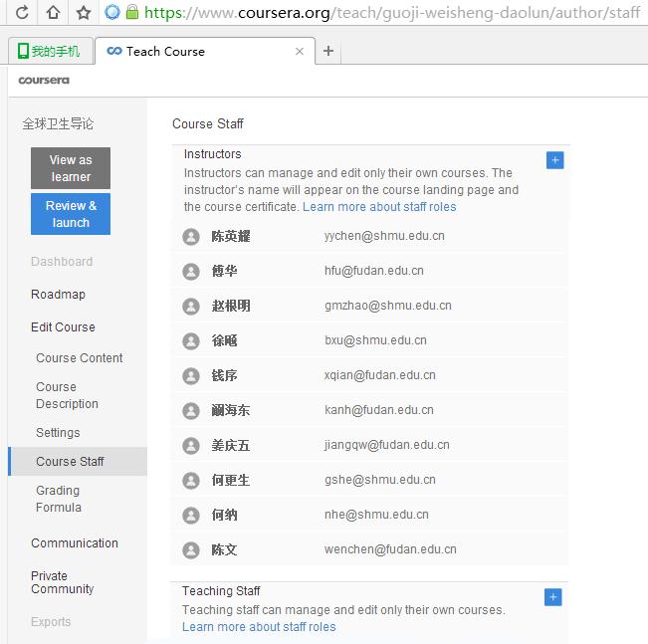Image resolution: width=648 pixels, height=644 pixels.
Task: Click email yychen@shmu.edu.cn
Action: [384, 236]
